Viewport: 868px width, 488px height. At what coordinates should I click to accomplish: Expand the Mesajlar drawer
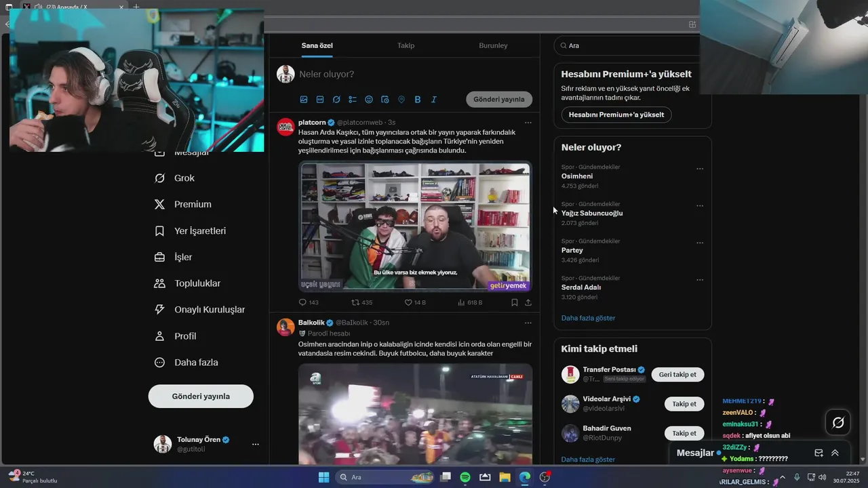835,453
